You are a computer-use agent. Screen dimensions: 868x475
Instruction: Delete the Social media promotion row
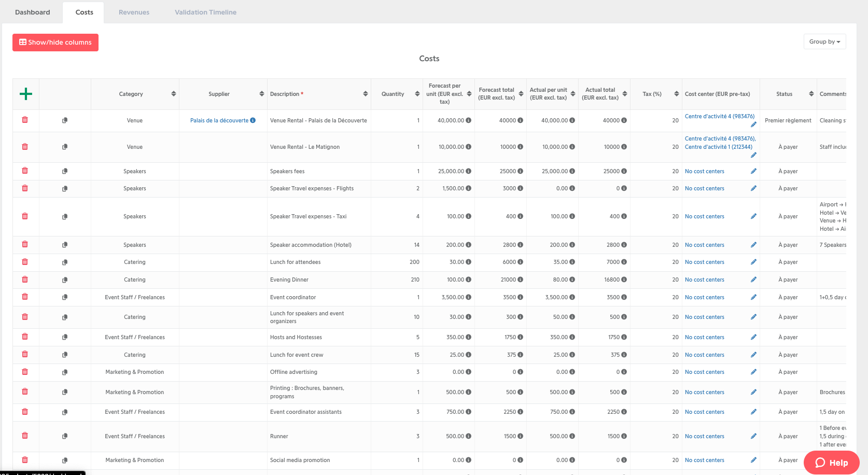(x=25, y=460)
